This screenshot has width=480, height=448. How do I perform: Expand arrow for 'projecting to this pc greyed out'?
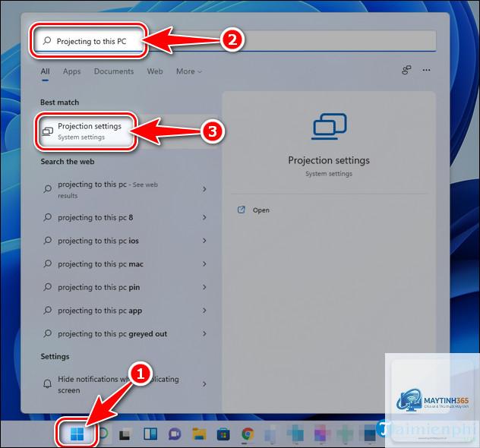[204, 333]
